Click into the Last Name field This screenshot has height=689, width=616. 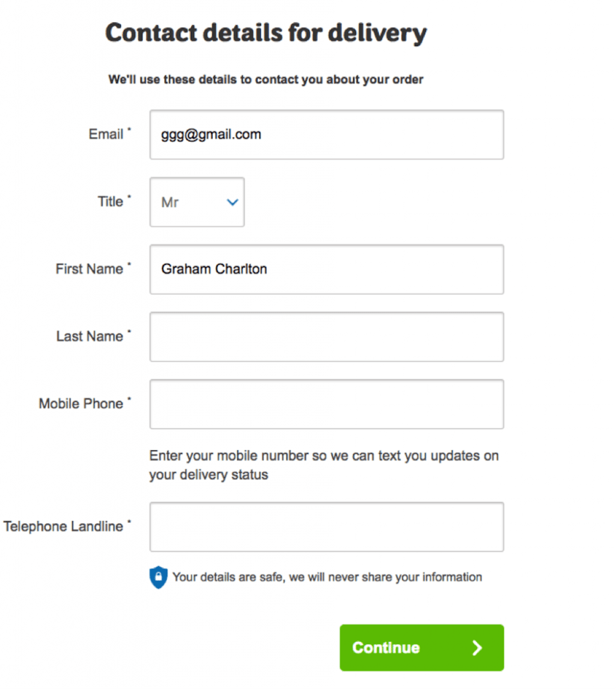point(327,337)
